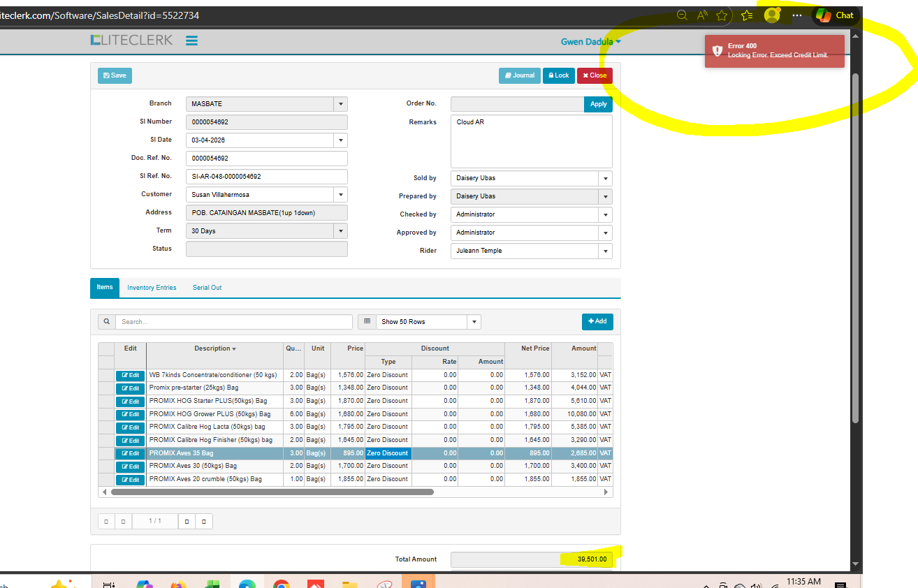Click Edit for Promix pre-starter (25kgs) Bag

131,388
